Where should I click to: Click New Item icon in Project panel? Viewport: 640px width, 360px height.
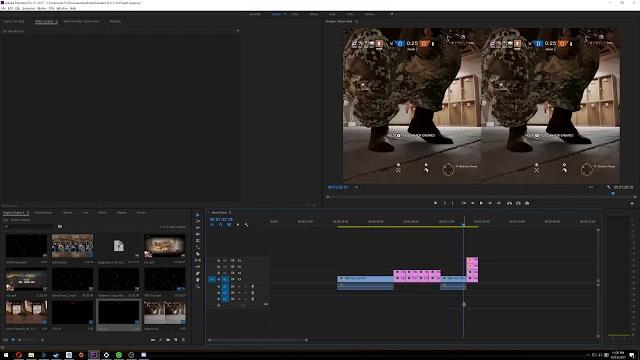(176, 340)
